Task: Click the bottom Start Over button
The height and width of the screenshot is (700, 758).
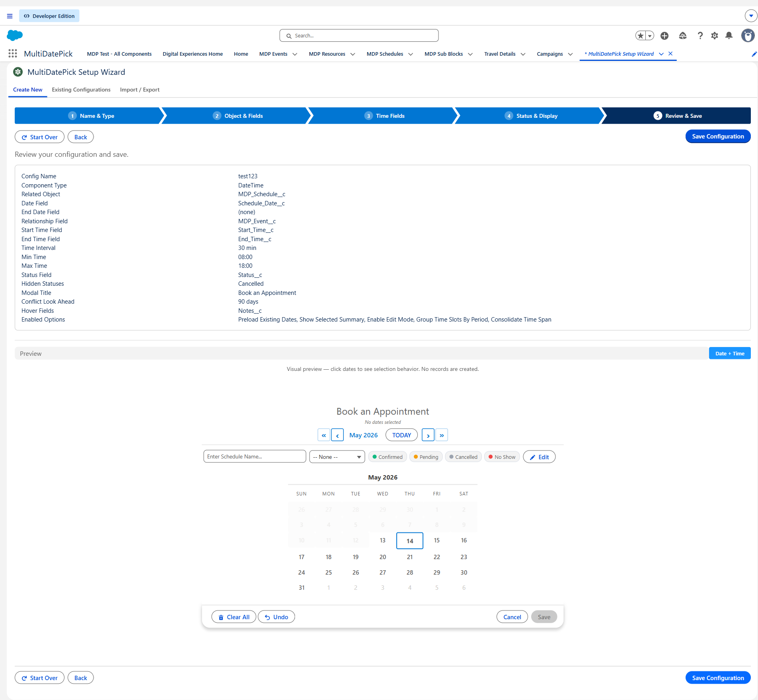Action: [39, 678]
